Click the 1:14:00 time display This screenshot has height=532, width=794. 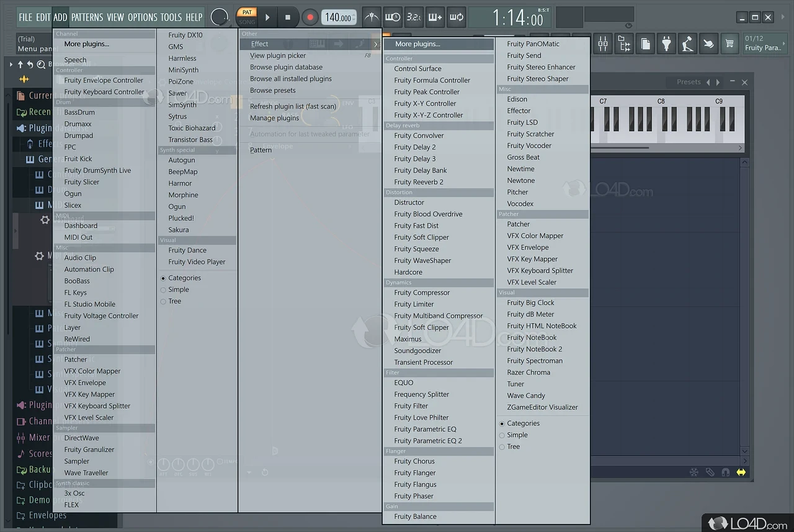[x=518, y=17]
